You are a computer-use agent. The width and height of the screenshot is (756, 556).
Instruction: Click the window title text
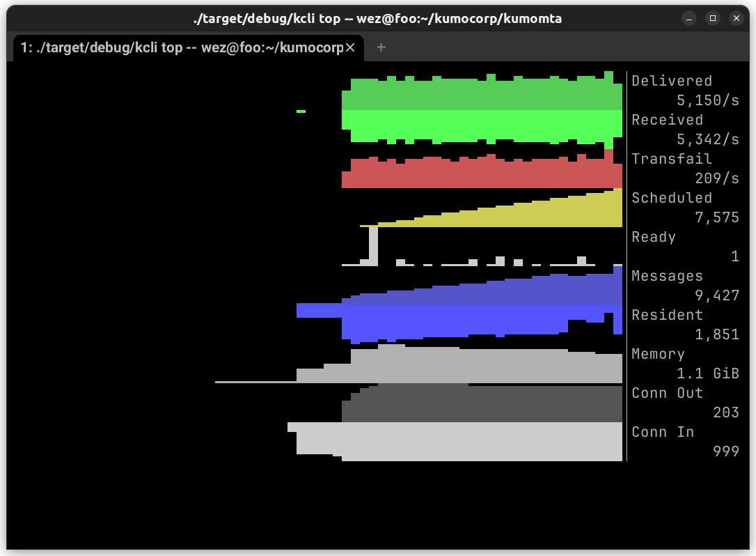coord(377,19)
